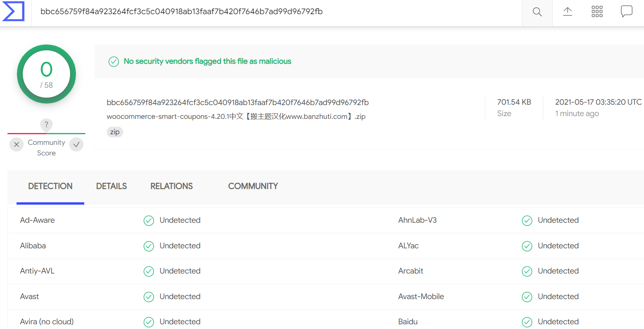Click the community score question mark icon
Image resolution: width=644 pixels, height=329 pixels.
coord(46,125)
